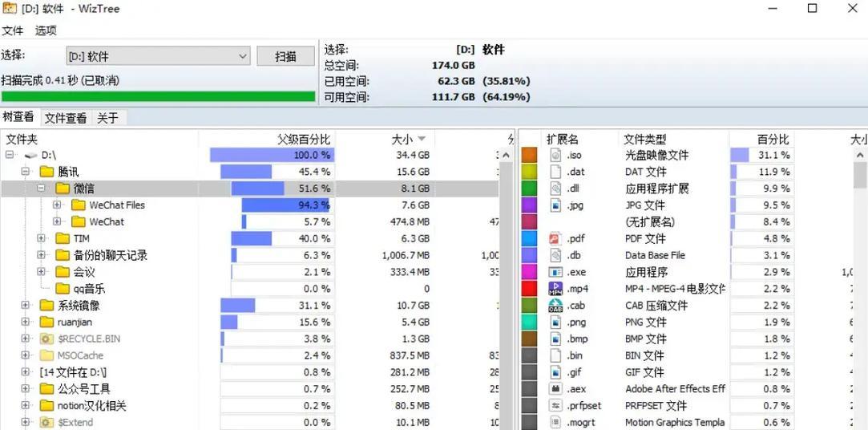Click the .iso file type icon

point(555,155)
